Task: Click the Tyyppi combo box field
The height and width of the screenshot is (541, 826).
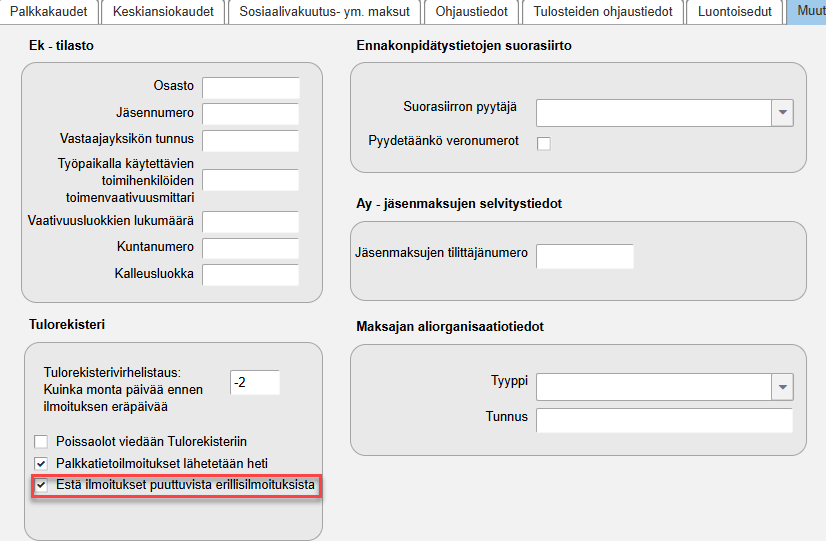Action: [654, 387]
